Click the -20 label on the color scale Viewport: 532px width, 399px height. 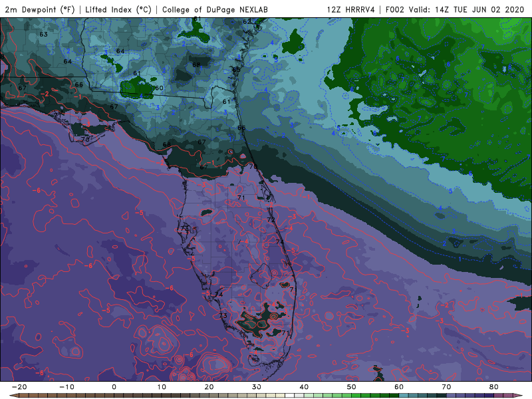(19, 387)
